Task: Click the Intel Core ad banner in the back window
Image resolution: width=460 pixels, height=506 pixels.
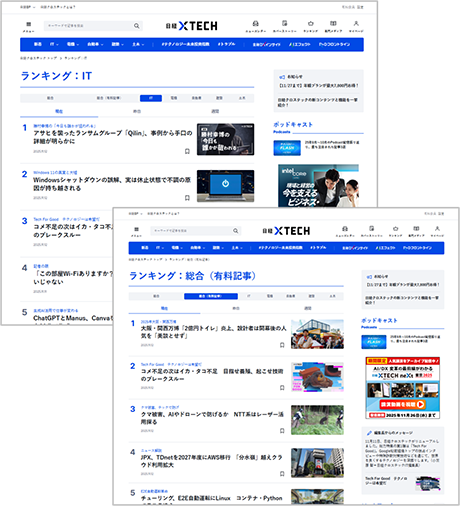Action: pyautogui.click(x=318, y=186)
